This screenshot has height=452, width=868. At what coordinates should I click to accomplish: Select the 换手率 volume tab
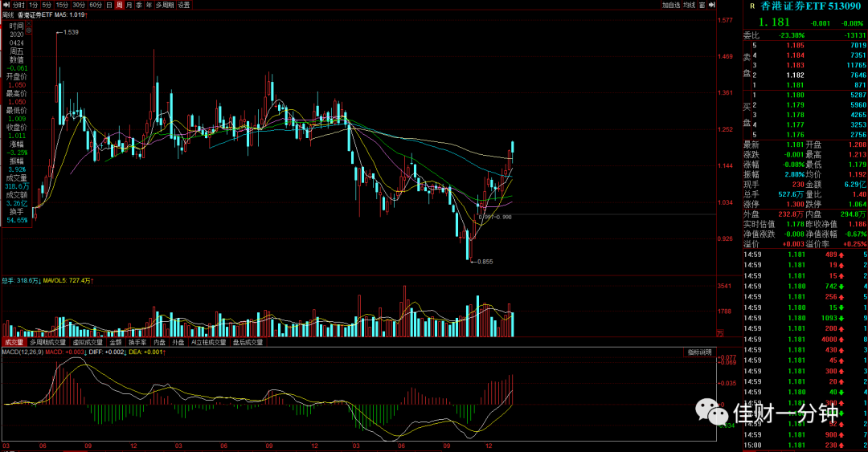138,343
